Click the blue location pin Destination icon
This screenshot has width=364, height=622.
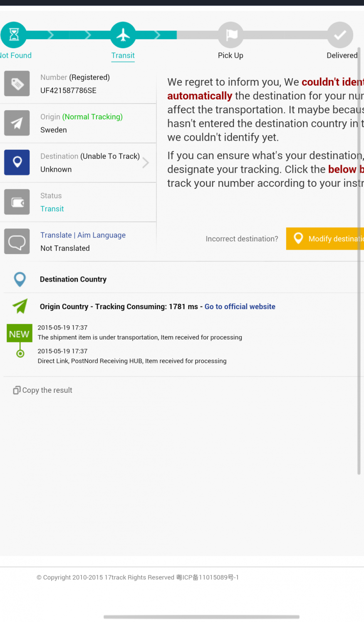(x=17, y=162)
